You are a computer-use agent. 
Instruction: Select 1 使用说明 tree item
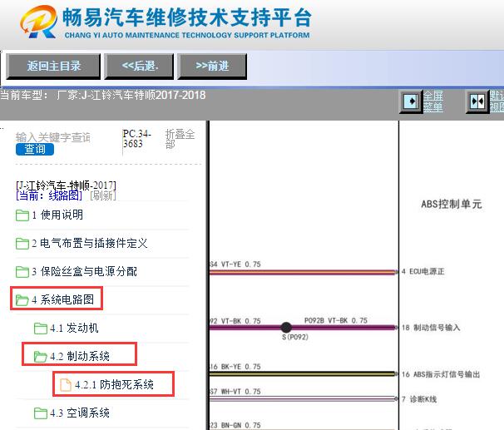point(57,215)
